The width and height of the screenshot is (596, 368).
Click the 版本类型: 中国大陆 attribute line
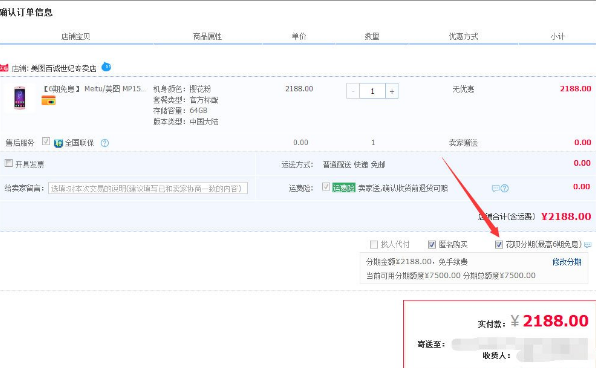pos(185,122)
